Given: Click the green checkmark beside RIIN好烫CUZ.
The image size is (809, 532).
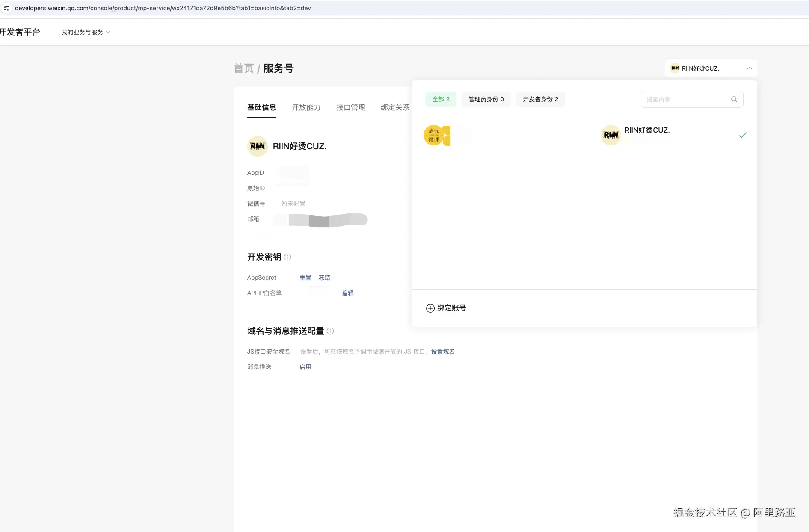Looking at the screenshot, I should [x=743, y=135].
